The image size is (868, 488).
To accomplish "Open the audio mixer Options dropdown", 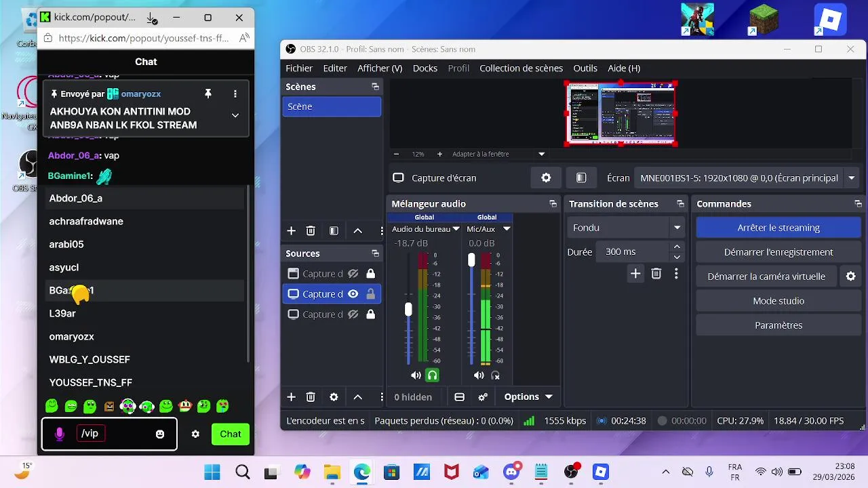I will [x=528, y=397].
